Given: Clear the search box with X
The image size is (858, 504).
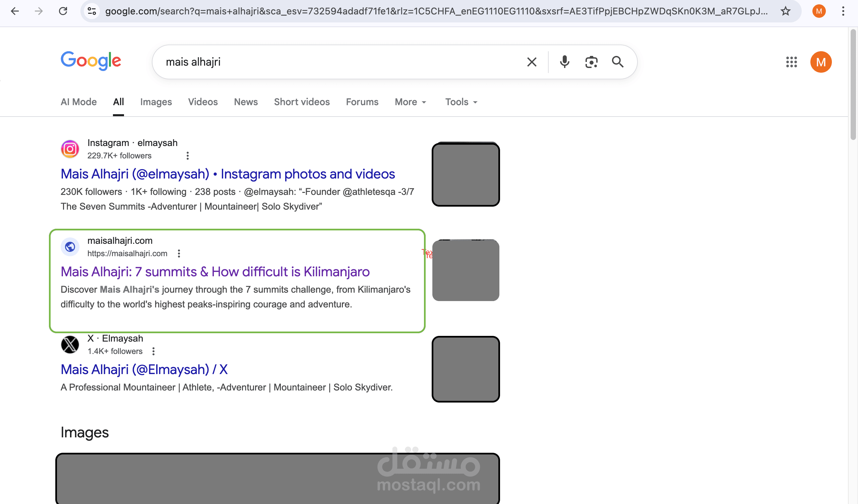Looking at the screenshot, I should pyautogui.click(x=532, y=62).
